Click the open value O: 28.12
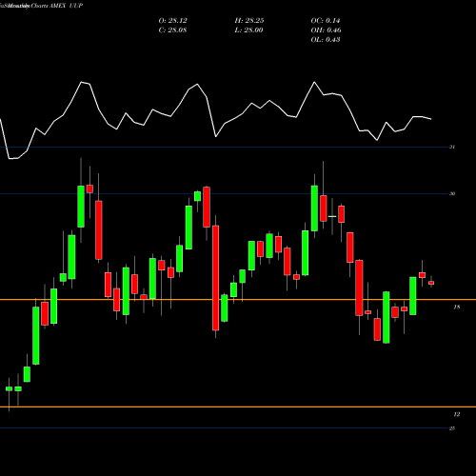 [x=172, y=21]
